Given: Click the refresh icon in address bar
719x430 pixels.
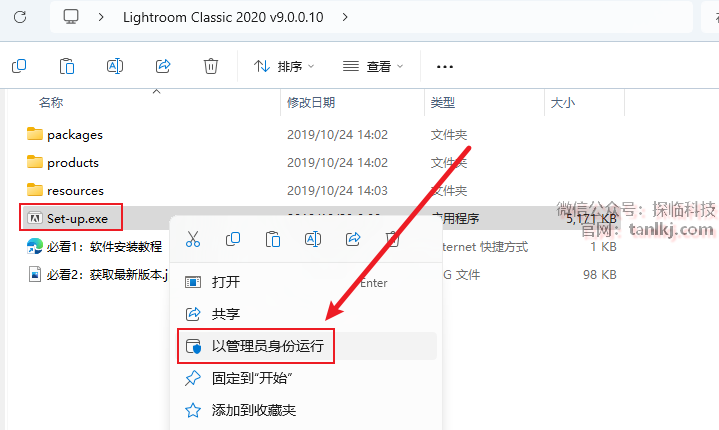Looking at the screenshot, I should (20, 17).
